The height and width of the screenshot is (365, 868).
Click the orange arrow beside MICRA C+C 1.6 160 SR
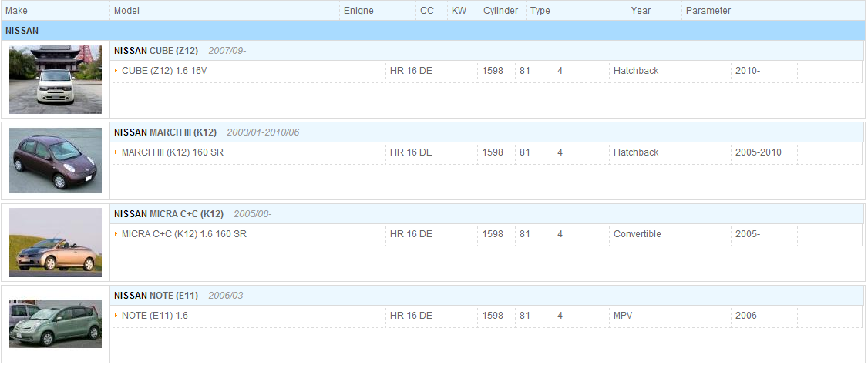click(x=116, y=234)
